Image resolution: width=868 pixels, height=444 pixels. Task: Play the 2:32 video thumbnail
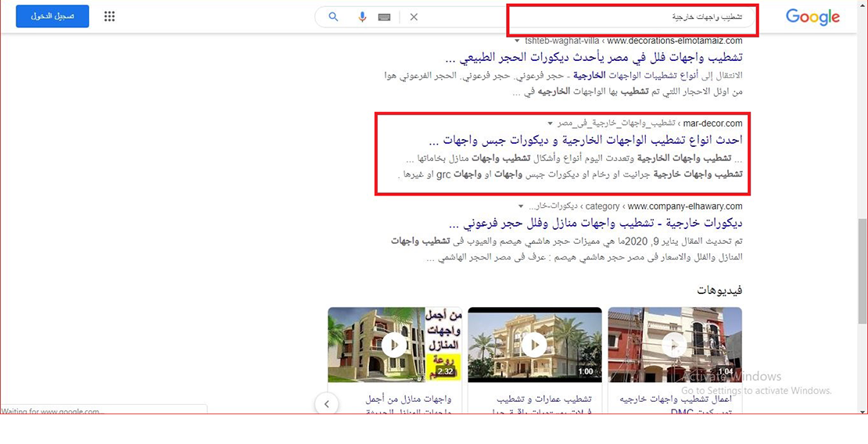point(395,345)
